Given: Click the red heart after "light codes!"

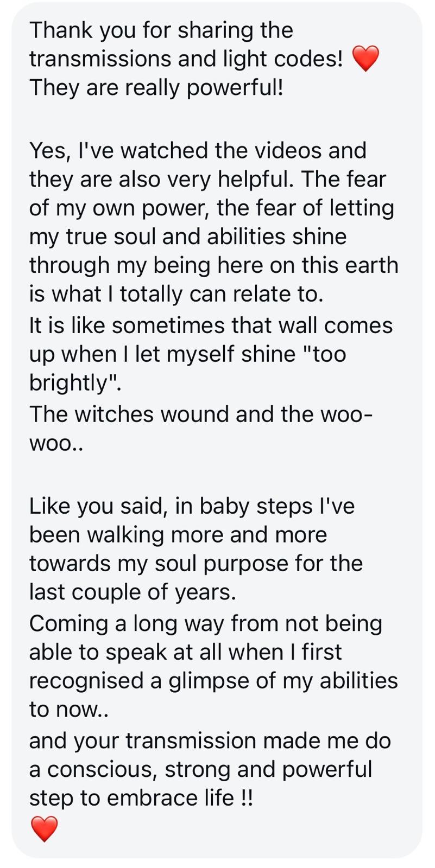Looking at the screenshot, I should click(x=365, y=59).
